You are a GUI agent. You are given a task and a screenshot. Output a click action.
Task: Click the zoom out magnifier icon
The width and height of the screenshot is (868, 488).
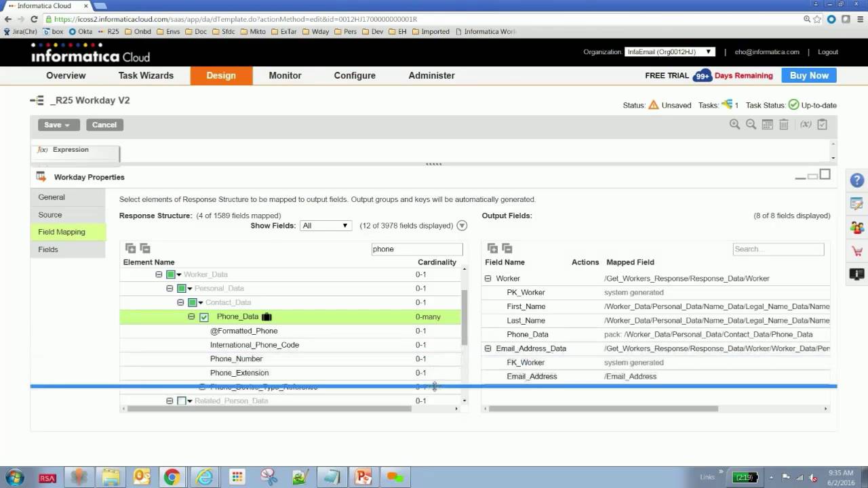751,124
